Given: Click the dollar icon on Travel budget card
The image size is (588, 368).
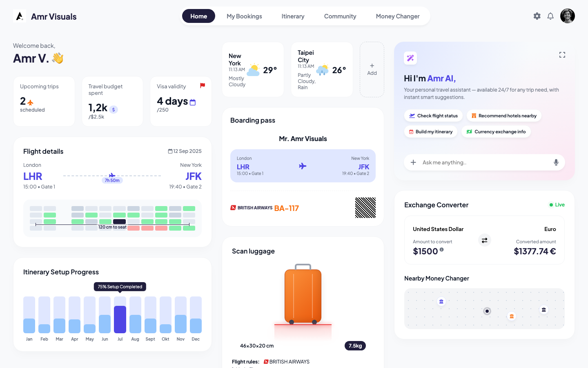Looking at the screenshot, I should tap(114, 110).
